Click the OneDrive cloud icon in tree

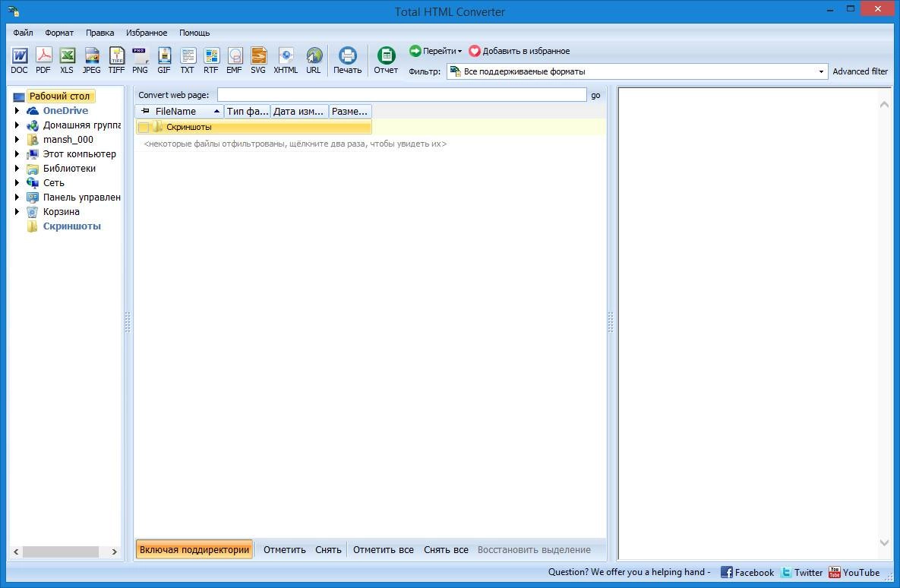click(33, 111)
